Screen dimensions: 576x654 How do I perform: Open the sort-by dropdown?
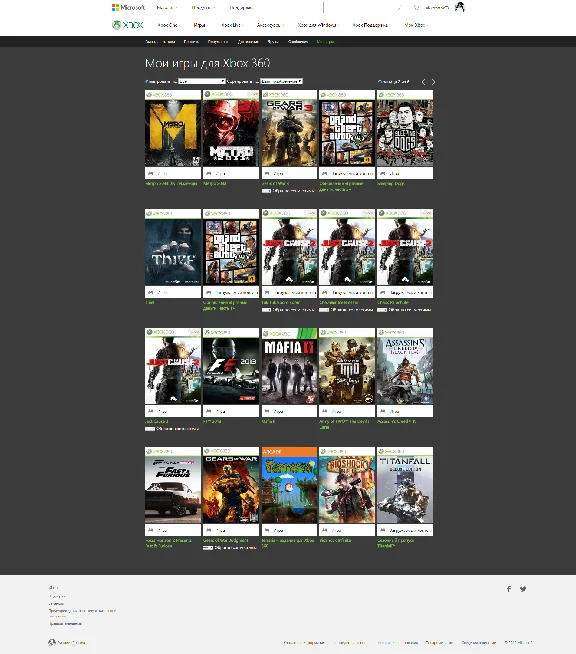click(x=282, y=81)
